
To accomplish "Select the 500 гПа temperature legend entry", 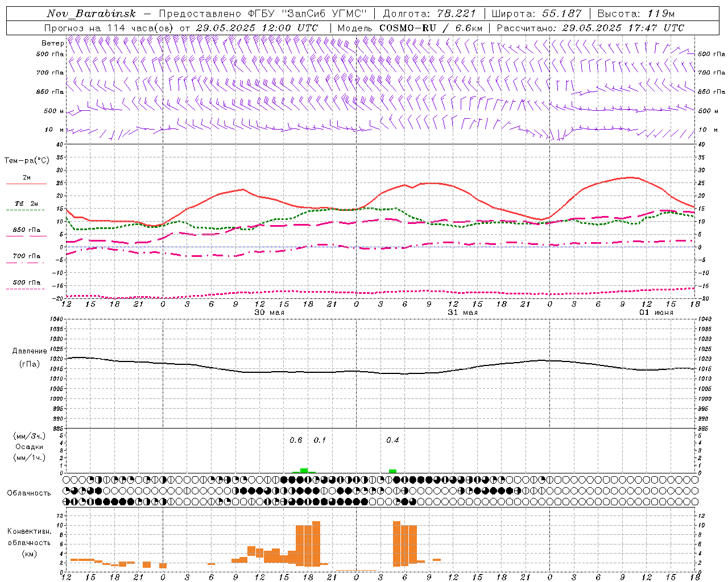I will click(x=26, y=285).
